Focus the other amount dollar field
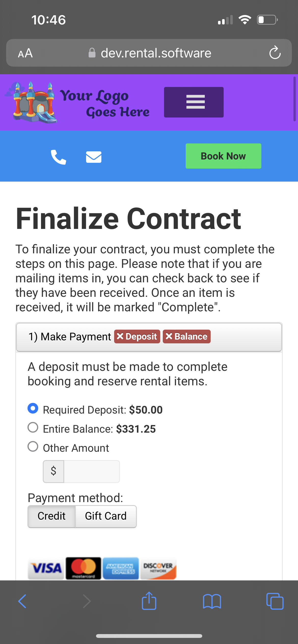The width and height of the screenshot is (298, 644). click(x=91, y=471)
